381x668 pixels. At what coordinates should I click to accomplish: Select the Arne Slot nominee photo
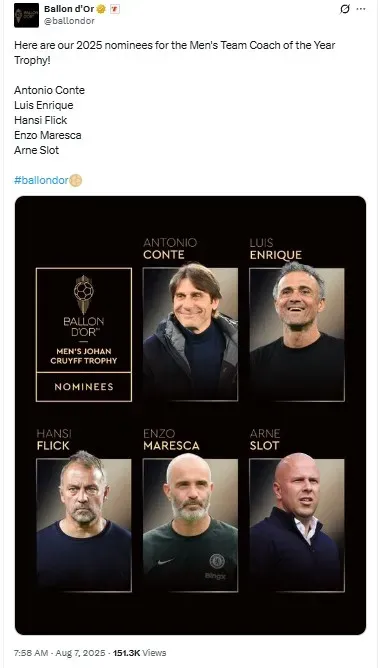coord(297,524)
